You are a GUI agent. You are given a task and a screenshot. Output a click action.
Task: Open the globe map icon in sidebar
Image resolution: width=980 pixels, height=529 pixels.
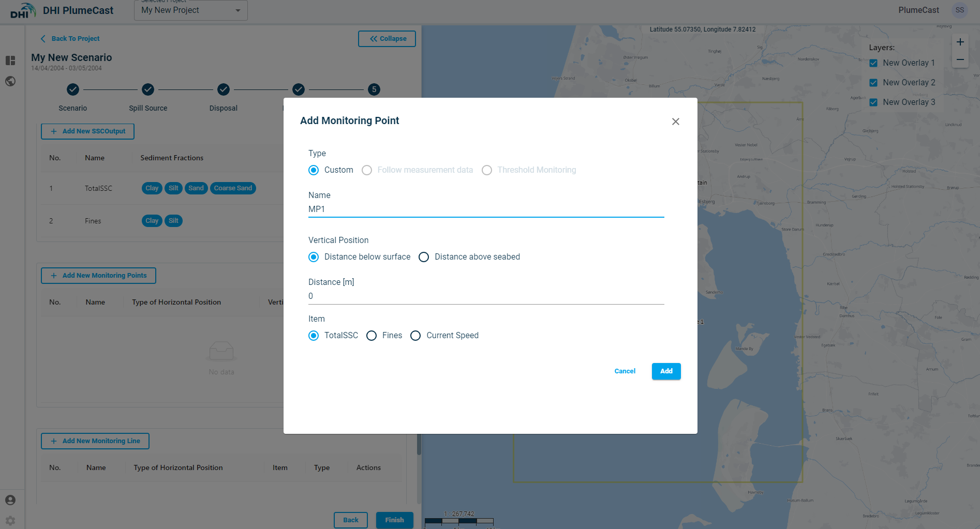coord(10,81)
